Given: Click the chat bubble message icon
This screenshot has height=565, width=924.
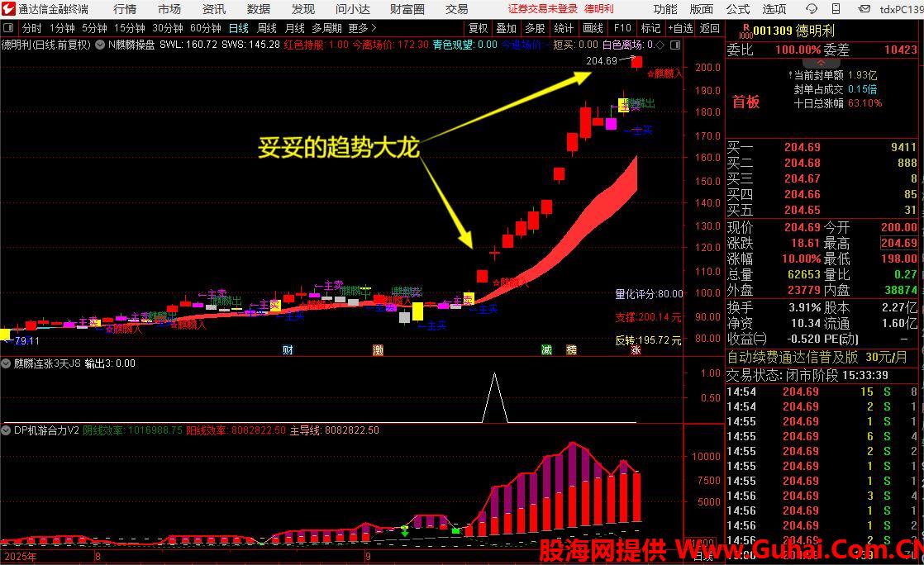Looking at the screenshot, I should (812, 9).
